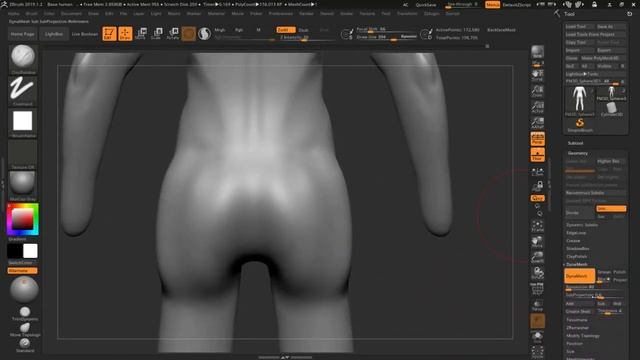
Task: Click the Frame mesh icon
Action: pos(538,226)
